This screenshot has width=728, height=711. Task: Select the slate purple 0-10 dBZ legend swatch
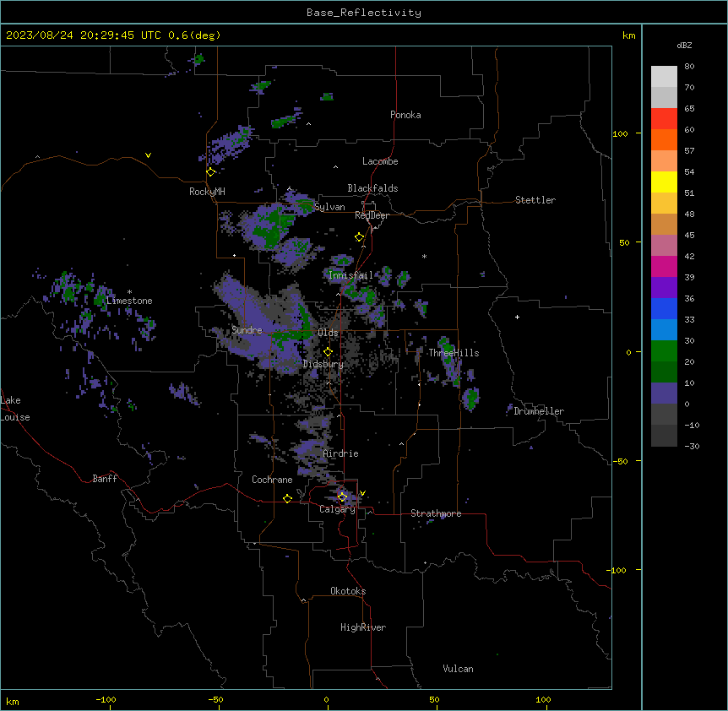click(x=664, y=393)
